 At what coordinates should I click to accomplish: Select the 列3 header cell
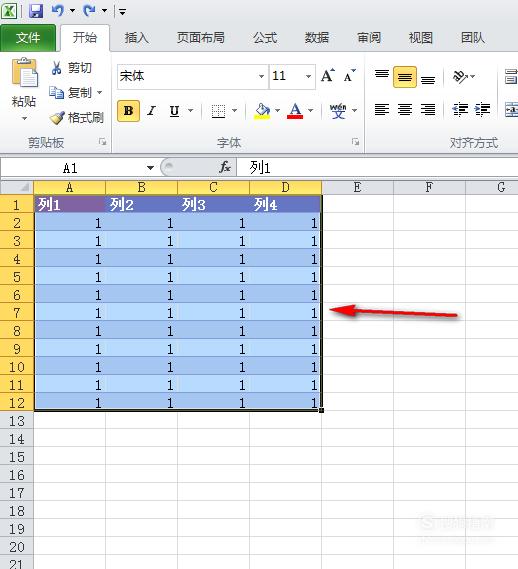tap(213, 205)
